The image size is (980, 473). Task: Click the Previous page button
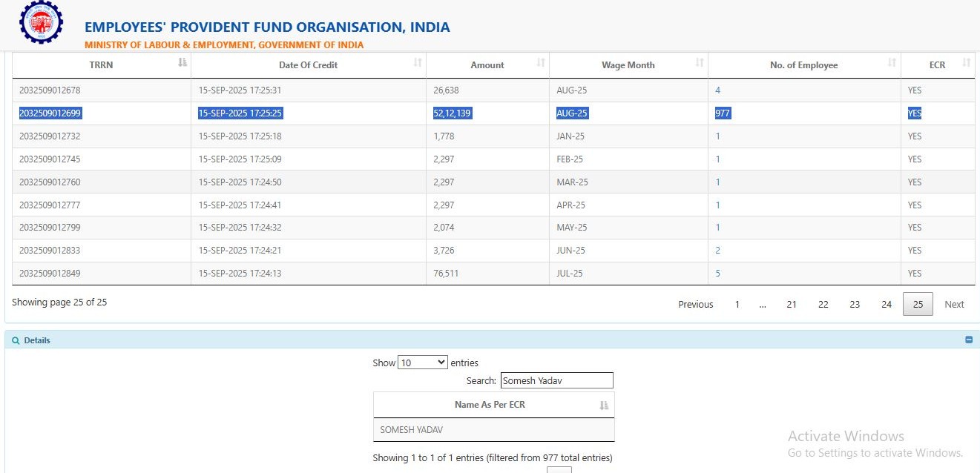click(x=695, y=305)
